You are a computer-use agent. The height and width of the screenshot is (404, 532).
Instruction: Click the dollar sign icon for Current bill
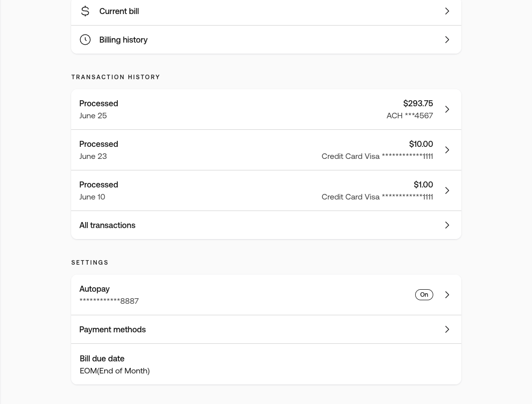85,11
